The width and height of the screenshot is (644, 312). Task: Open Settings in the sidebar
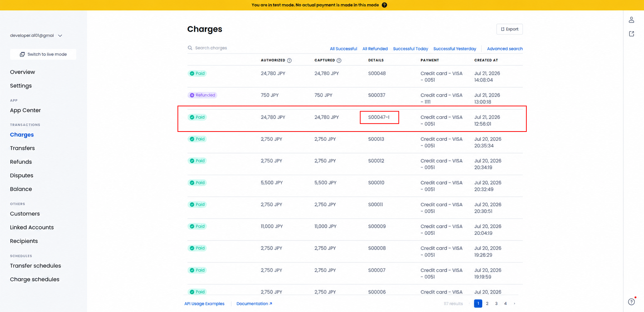tap(21, 86)
